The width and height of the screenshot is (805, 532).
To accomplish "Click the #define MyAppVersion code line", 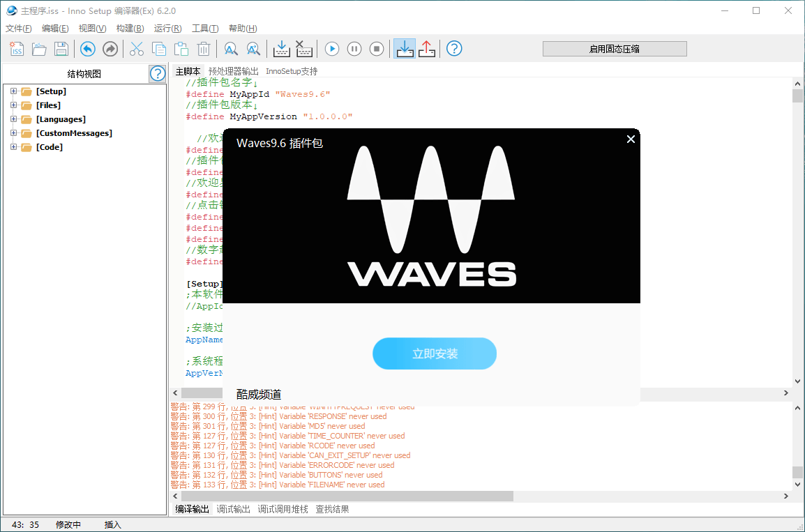I will [x=269, y=116].
